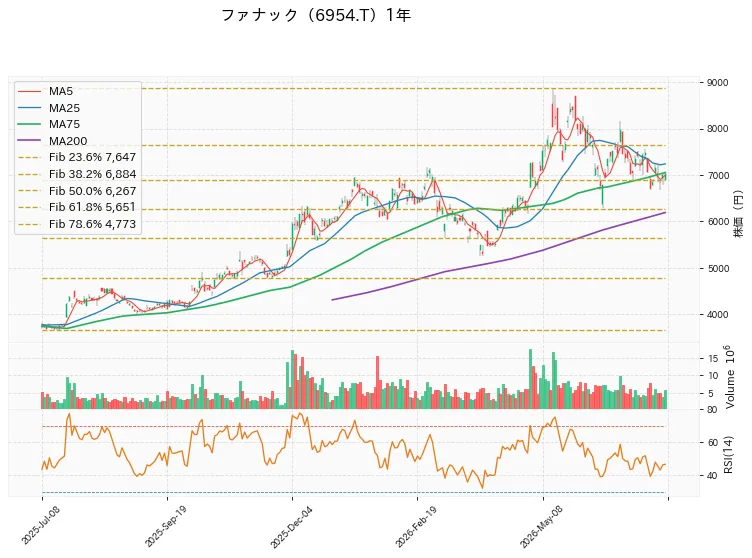Select the Fib 78.6% 4,773 legend item
Screen dimensions: 752x558
pyautogui.click(x=77, y=224)
